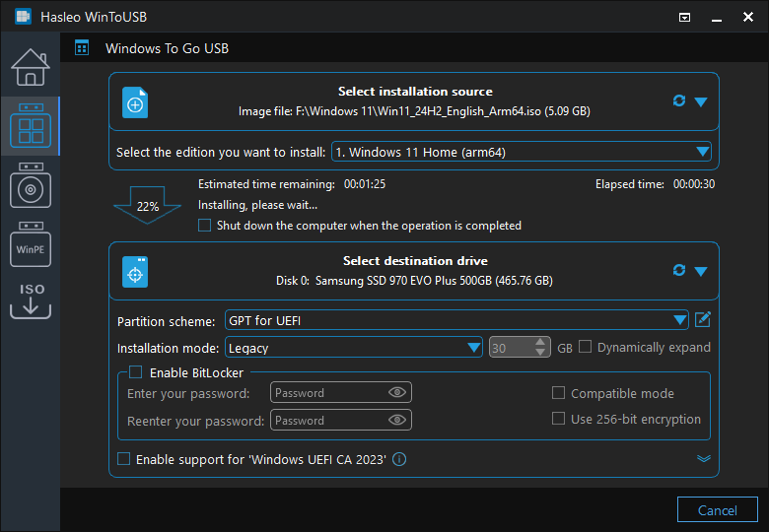Screen dimensions: 769x532
Task: Decrease the virtual disk size value
Action: (x=540, y=353)
